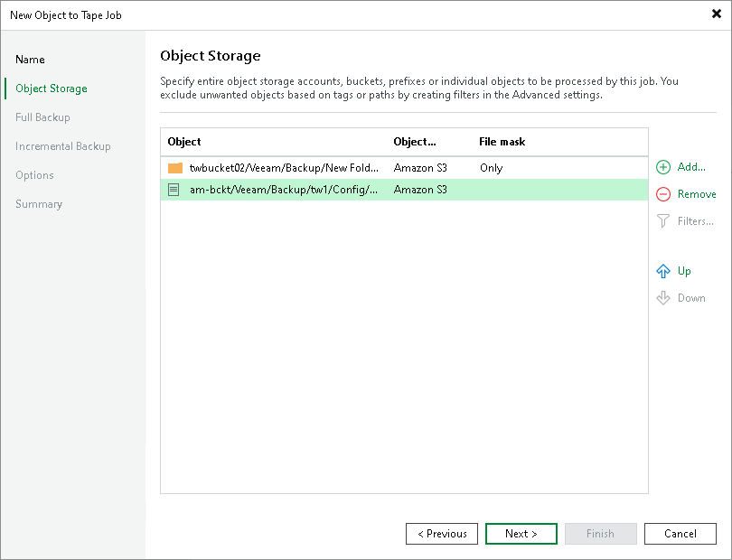The width and height of the screenshot is (732, 560).
Task: Select the Object Storage wizard step
Action: tap(52, 89)
